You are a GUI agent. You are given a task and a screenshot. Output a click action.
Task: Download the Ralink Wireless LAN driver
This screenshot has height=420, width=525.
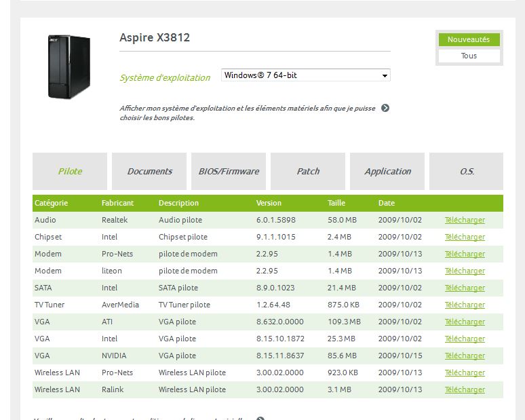click(465, 390)
